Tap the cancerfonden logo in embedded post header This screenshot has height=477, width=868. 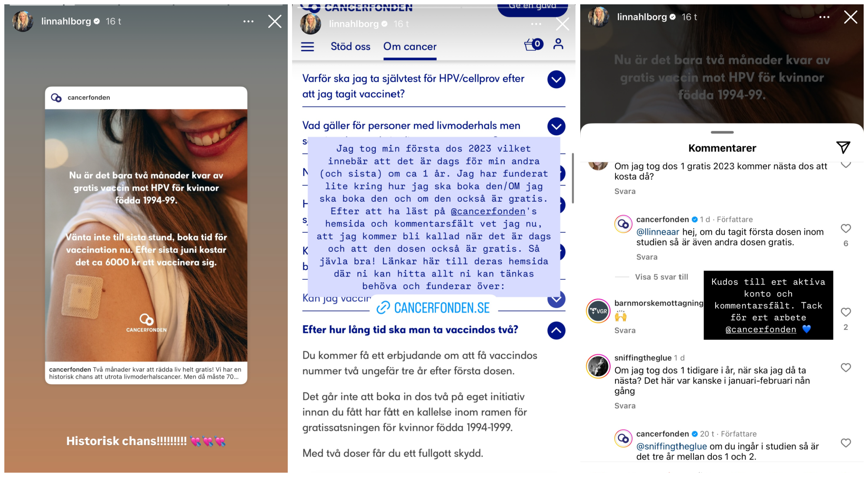pyautogui.click(x=56, y=98)
